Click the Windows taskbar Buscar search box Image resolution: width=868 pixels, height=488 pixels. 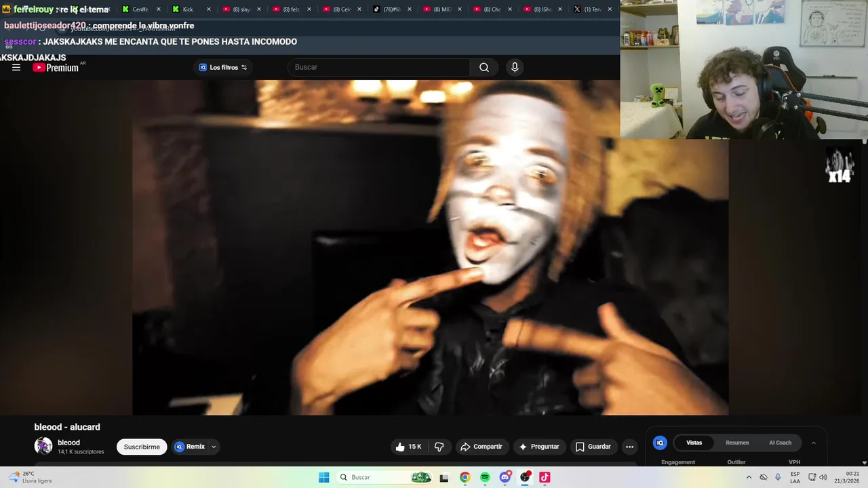pos(384,477)
